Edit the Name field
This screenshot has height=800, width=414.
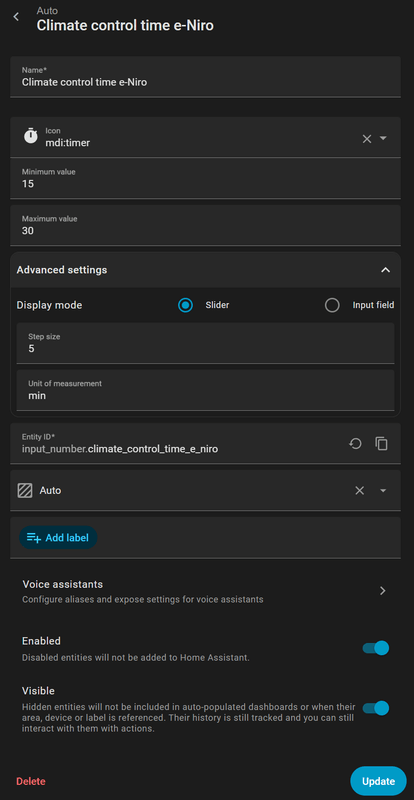(x=205, y=77)
